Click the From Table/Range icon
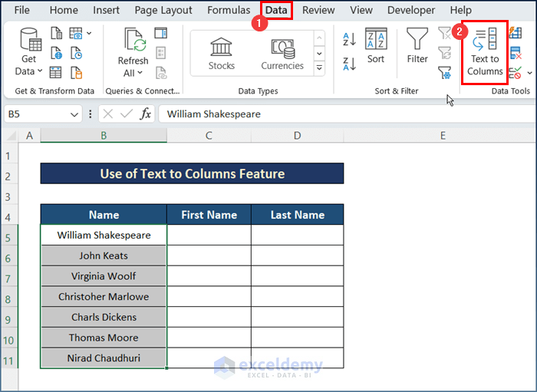This screenshot has width=537, height=392. 55,73
